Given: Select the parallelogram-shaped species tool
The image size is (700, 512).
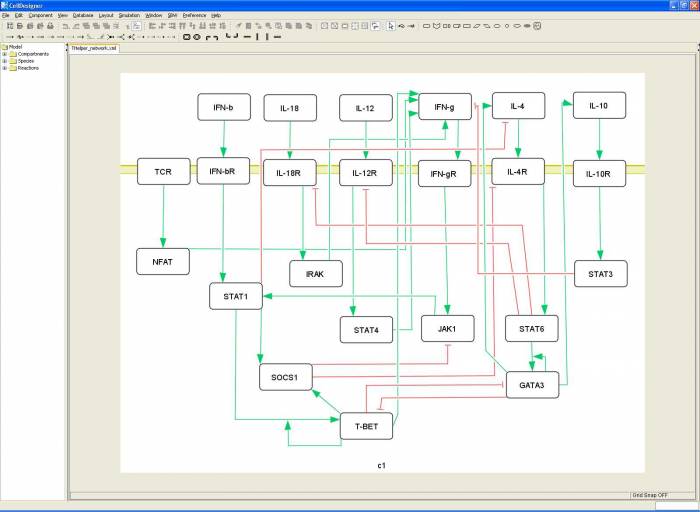Looking at the screenshot, I should 477,26.
